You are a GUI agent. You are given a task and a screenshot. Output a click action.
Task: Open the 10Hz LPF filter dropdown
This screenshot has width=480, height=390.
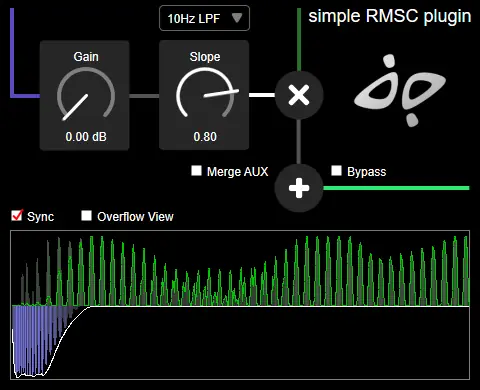(204, 18)
